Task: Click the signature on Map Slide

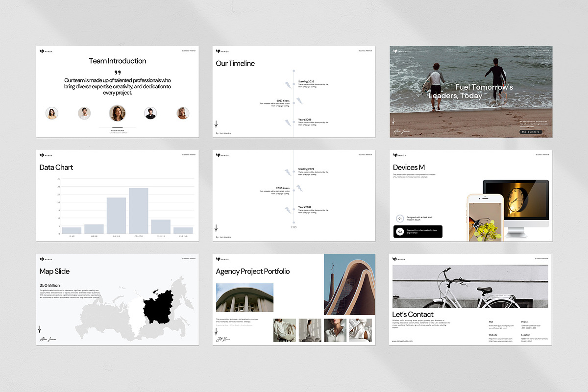Action: 47,339
